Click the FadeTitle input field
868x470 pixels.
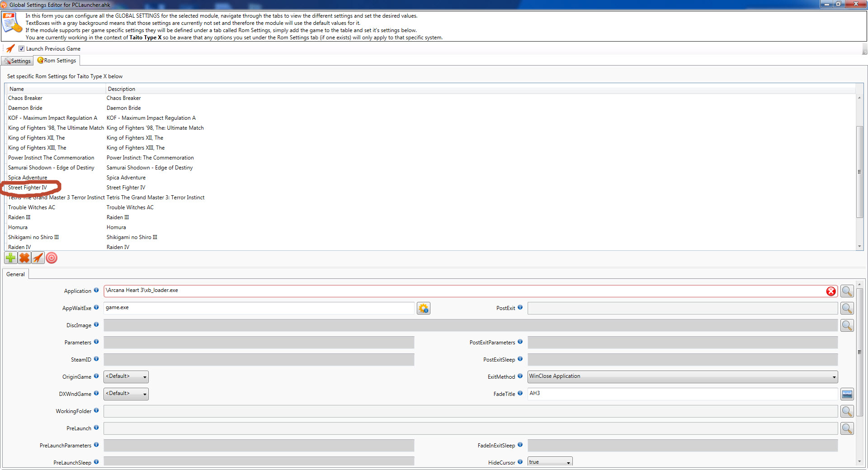pyautogui.click(x=683, y=394)
